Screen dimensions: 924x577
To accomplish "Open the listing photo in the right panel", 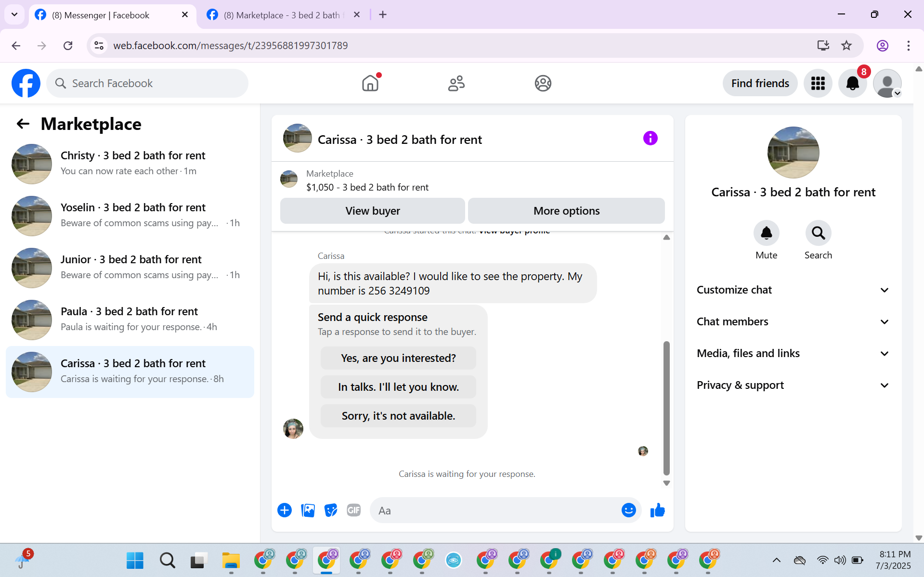I will [x=793, y=153].
